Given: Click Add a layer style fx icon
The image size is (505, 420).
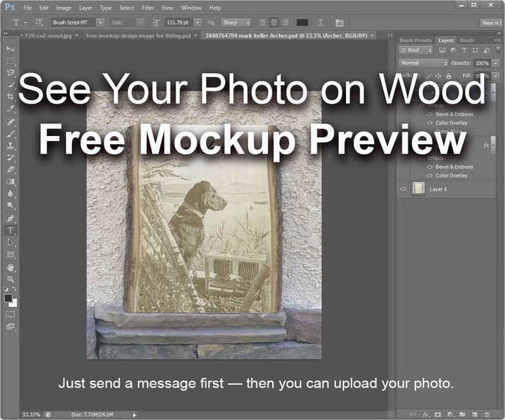Looking at the screenshot, I should (425, 414).
